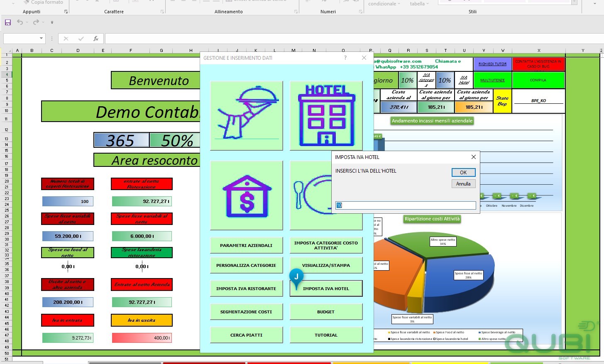Click the HOTEL building icon tile
This screenshot has width=604, height=364.
pyautogui.click(x=326, y=115)
